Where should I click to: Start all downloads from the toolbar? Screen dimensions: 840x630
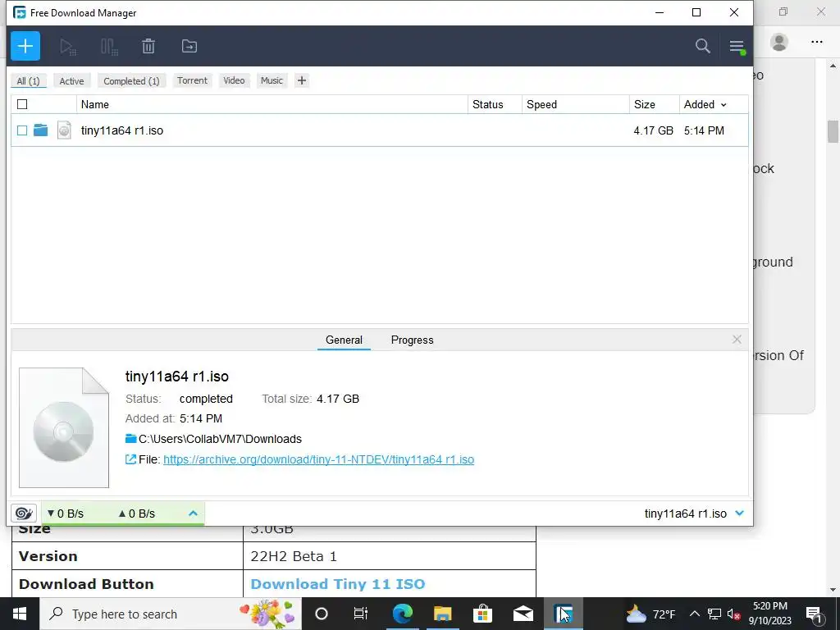pos(67,47)
